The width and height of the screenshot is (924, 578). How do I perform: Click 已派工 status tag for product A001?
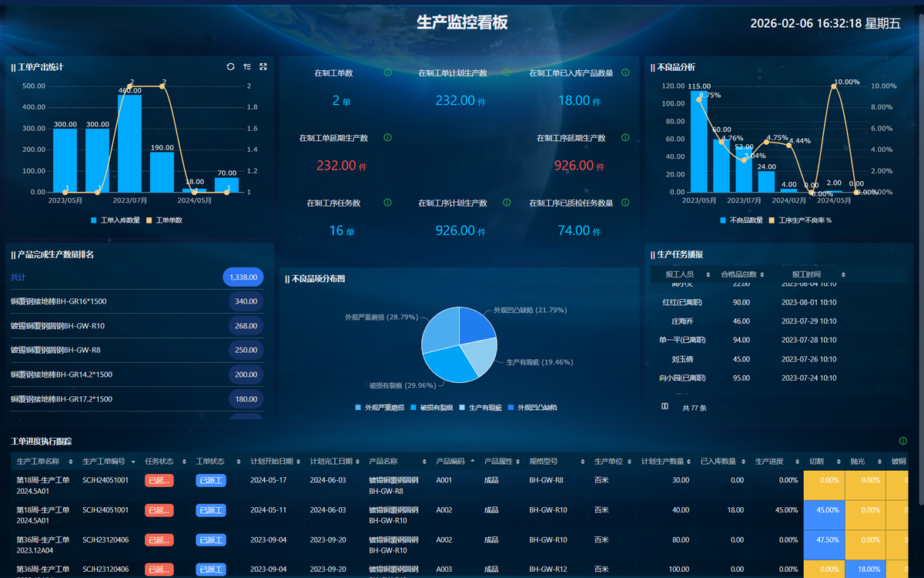click(x=211, y=480)
